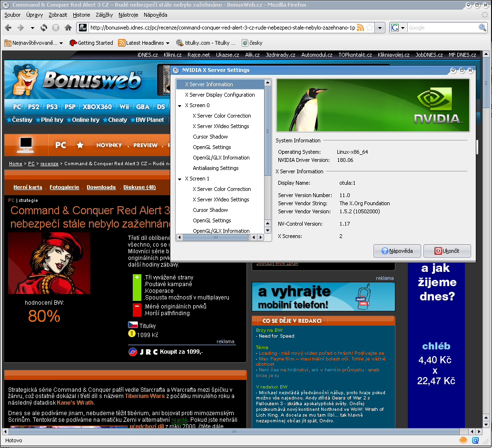
Task: Open the Kane's Wrath link
Action: coord(75,403)
